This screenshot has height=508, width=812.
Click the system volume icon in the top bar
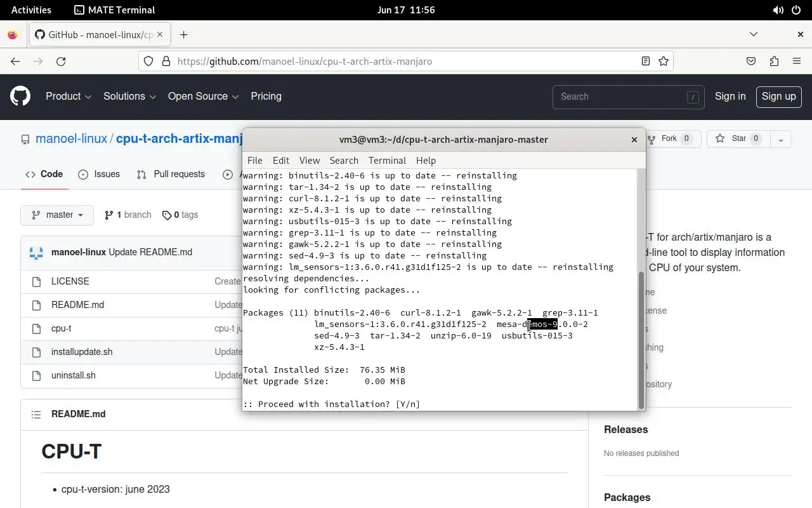pyautogui.click(x=778, y=10)
